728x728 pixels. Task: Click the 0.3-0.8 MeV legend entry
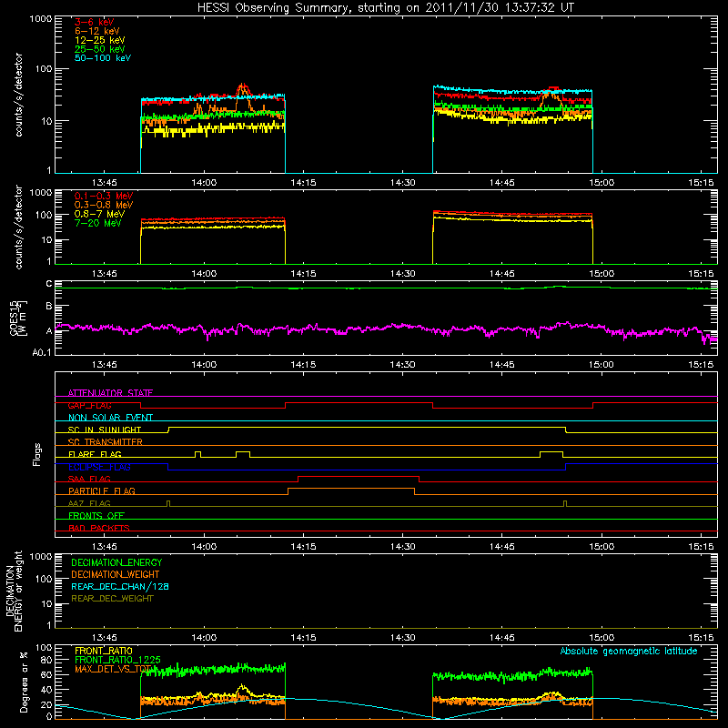tap(104, 205)
